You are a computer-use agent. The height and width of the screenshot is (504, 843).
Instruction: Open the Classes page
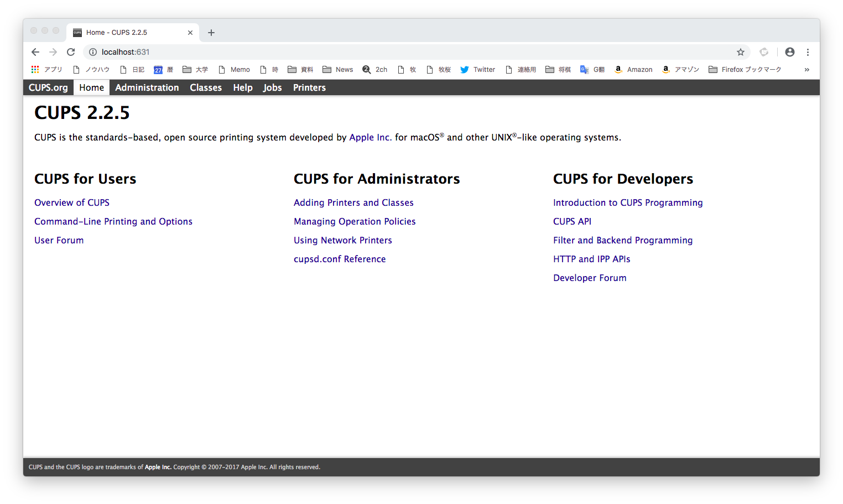pos(206,87)
